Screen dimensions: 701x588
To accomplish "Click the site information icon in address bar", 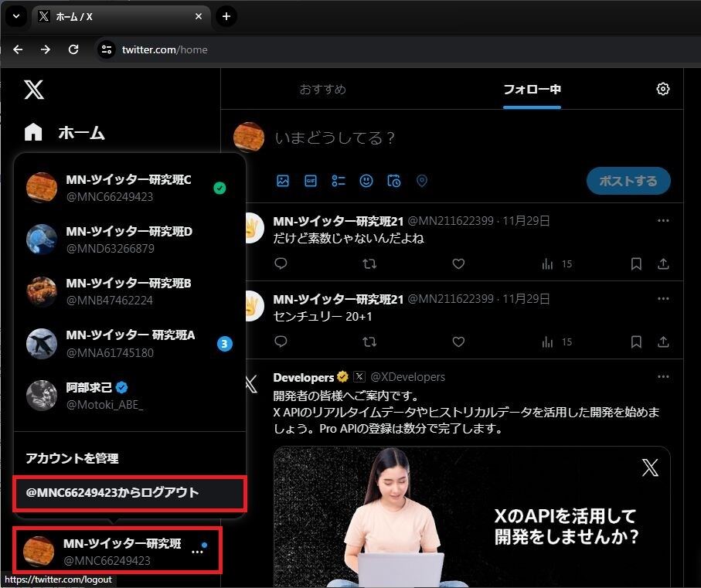I will point(107,49).
